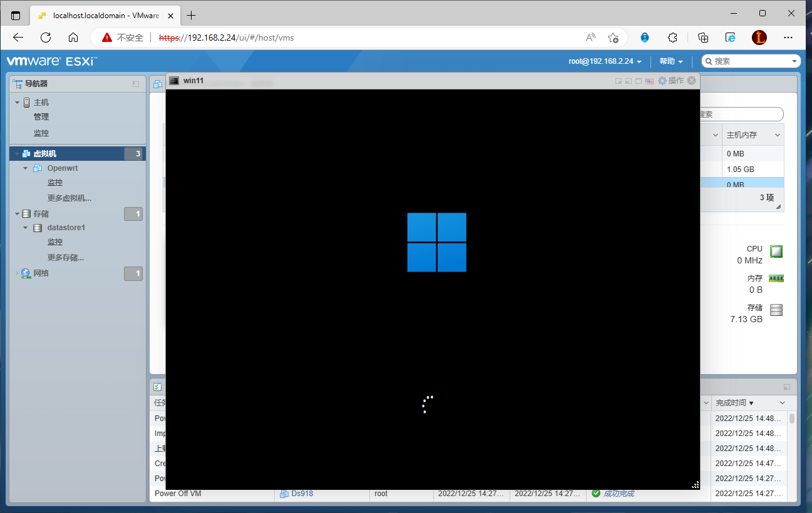The width and height of the screenshot is (812, 513).
Task: Open 完成时间 column dropdown in tasks
Action: click(783, 403)
